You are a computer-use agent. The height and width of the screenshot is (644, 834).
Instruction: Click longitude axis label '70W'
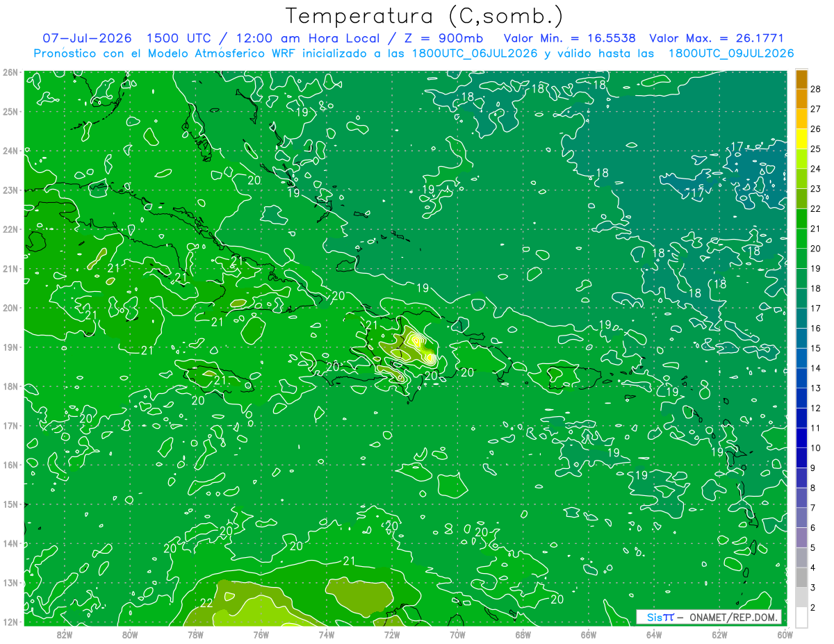click(457, 634)
